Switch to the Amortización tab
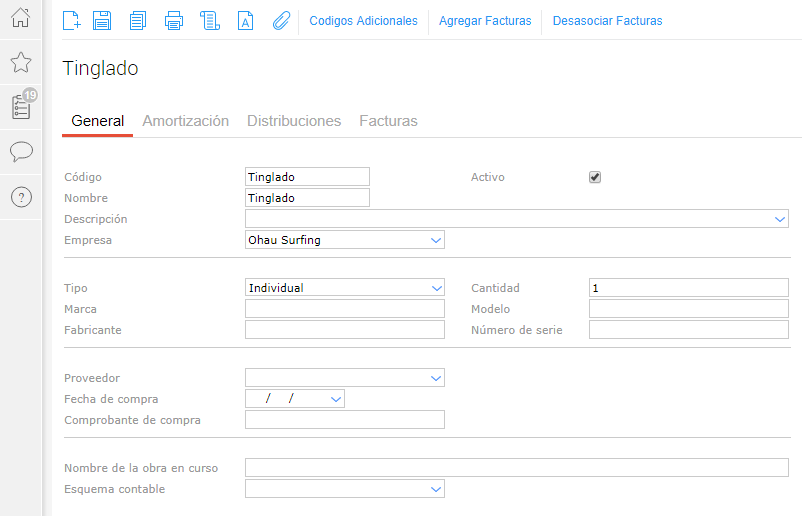 point(185,121)
